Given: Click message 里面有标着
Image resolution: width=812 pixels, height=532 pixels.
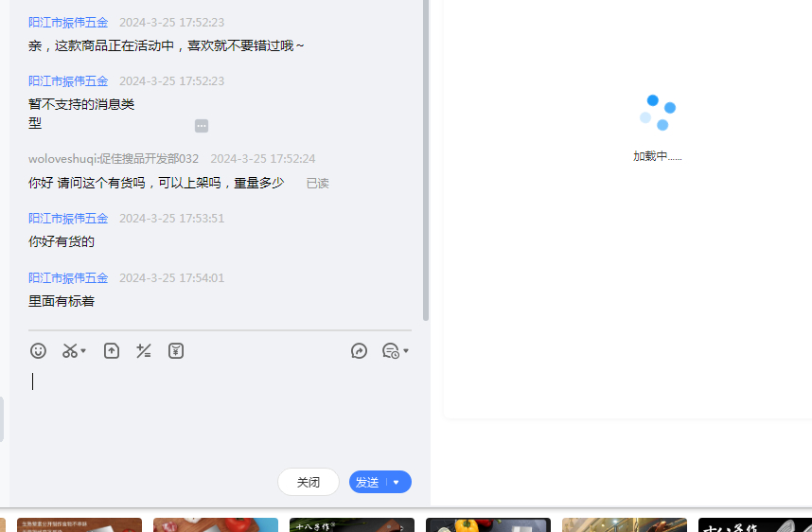Looking at the screenshot, I should (x=62, y=301).
